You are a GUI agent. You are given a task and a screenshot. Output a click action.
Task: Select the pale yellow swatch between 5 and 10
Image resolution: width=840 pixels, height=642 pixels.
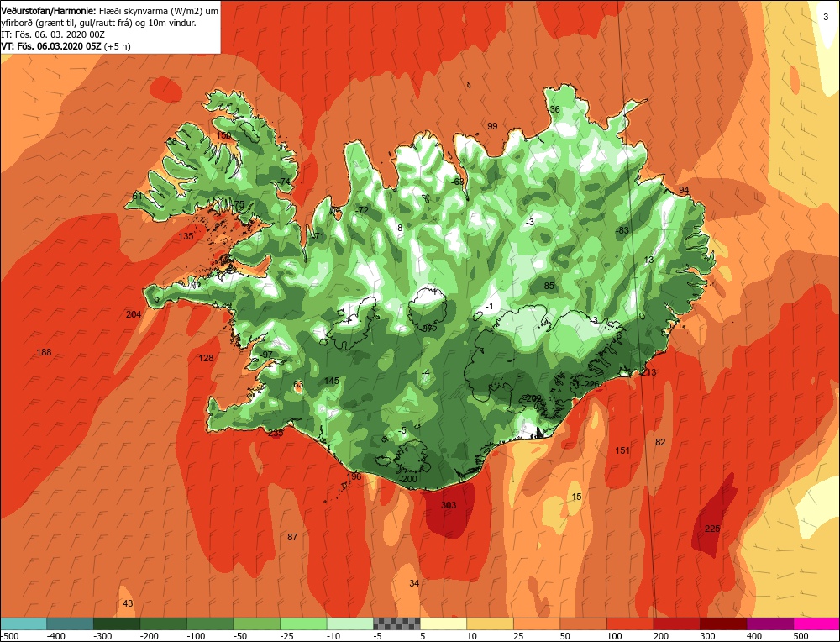tap(443, 624)
